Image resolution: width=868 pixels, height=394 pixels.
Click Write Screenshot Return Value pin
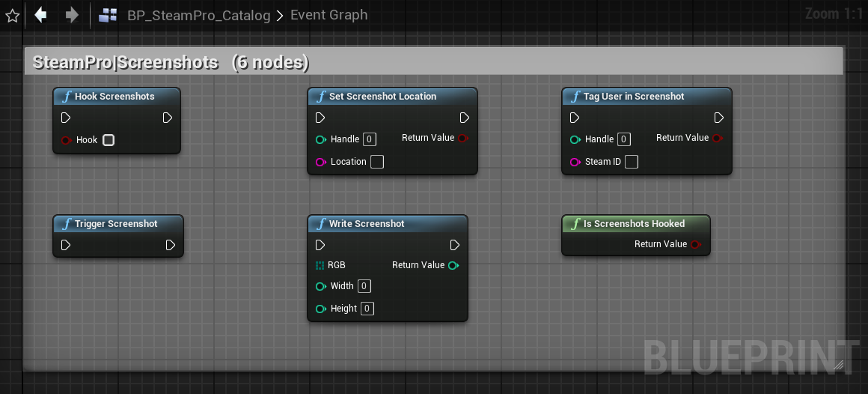click(x=453, y=265)
